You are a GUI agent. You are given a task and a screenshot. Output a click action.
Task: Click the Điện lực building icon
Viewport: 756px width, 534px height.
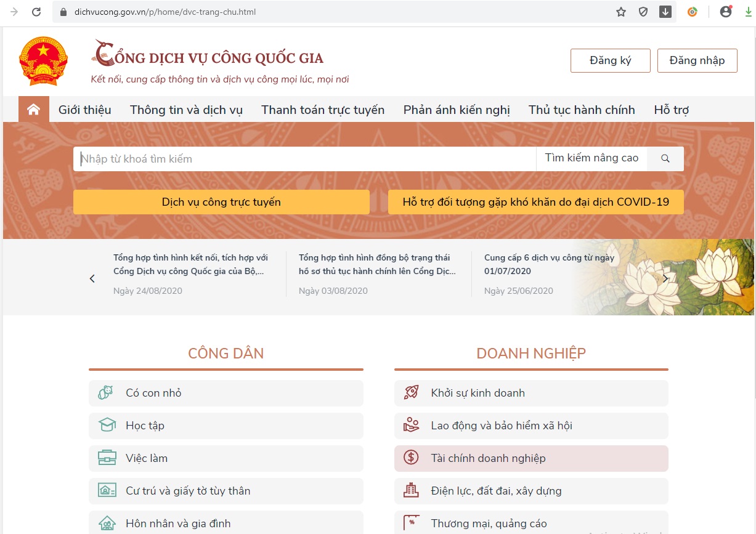tap(411, 490)
